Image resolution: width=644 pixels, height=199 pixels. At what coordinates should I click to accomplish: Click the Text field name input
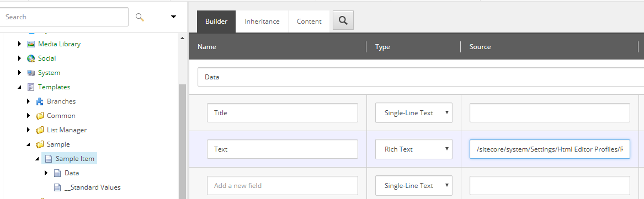coord(283,149)
